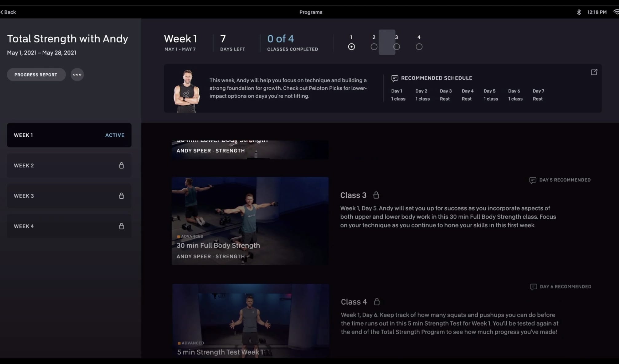The height and width of the screenshot is (364, 619).
Task: Click the Week 2 lock icon
Action: pyautogui.click(x=121, y=166)
